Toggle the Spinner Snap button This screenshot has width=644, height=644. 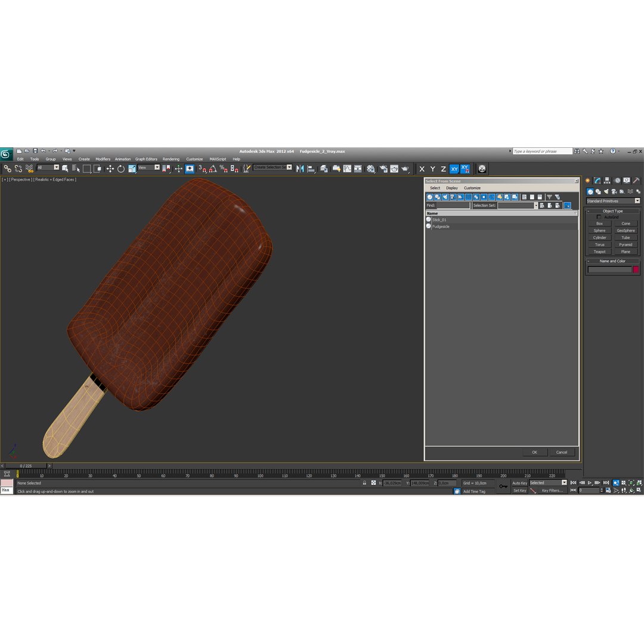(234, 168)
